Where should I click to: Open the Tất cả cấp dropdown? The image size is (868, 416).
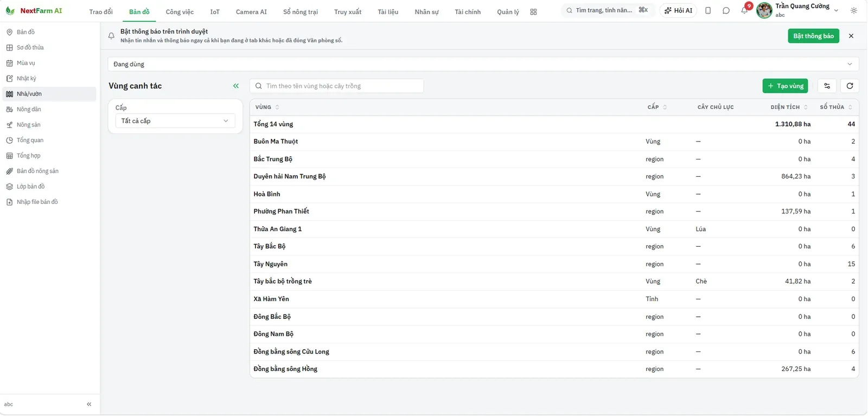click(175, 121)
